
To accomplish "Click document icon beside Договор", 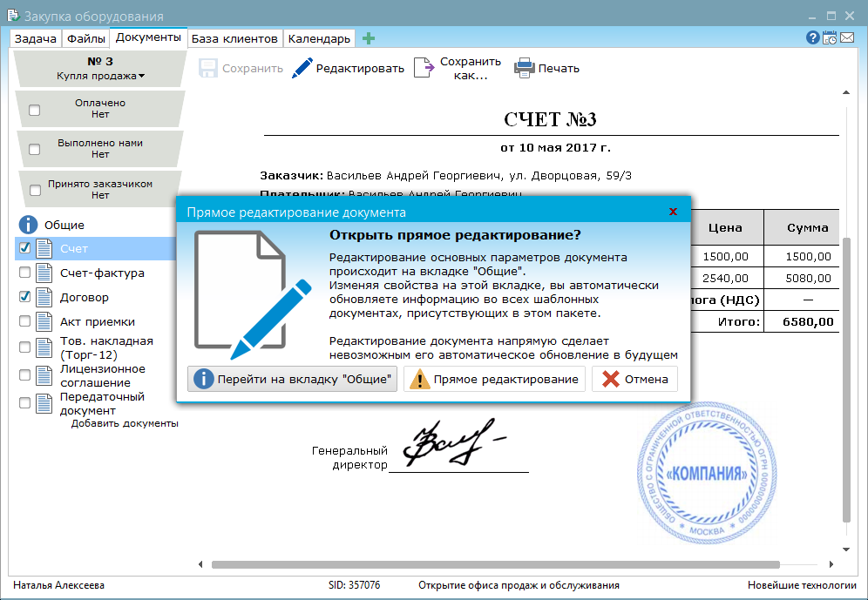I will tap(44, 298).
